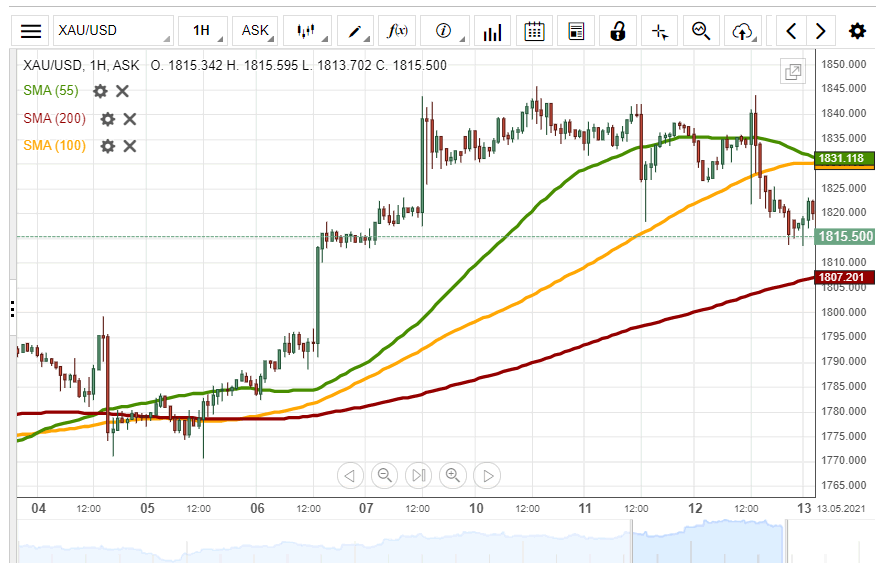
Task: Open the cloud upload save icon
Action: tap(742, 31)
